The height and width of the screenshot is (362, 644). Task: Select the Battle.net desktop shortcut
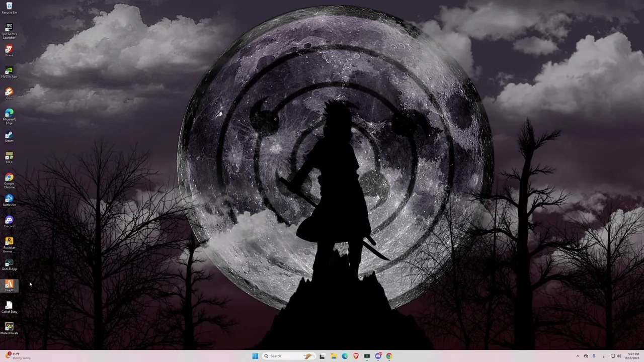tap(9, 201)
